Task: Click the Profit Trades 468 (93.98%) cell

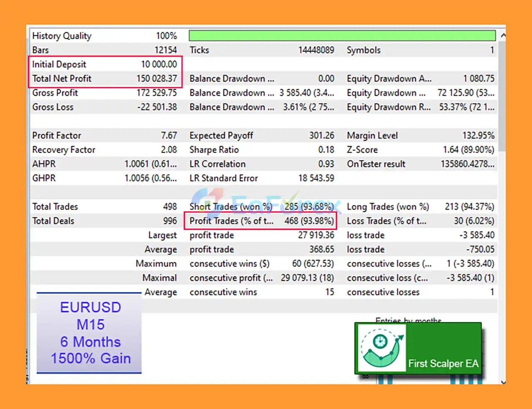Action: point(309,221)
